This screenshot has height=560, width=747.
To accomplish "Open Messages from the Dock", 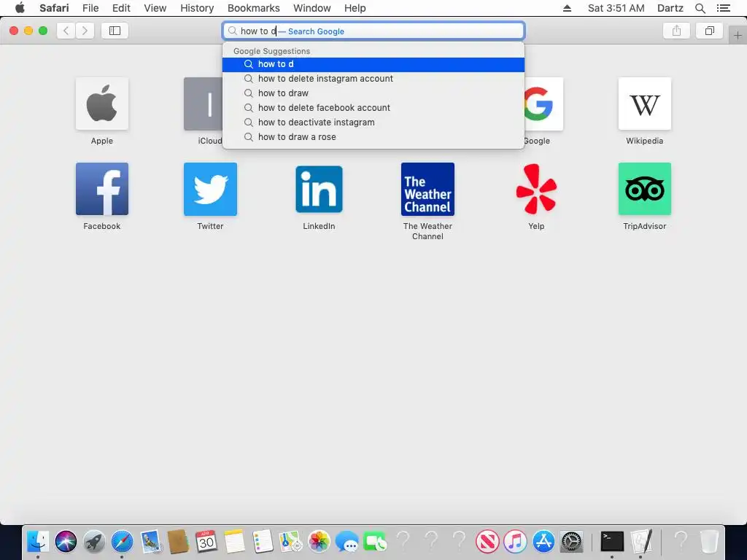I will 347,542.
